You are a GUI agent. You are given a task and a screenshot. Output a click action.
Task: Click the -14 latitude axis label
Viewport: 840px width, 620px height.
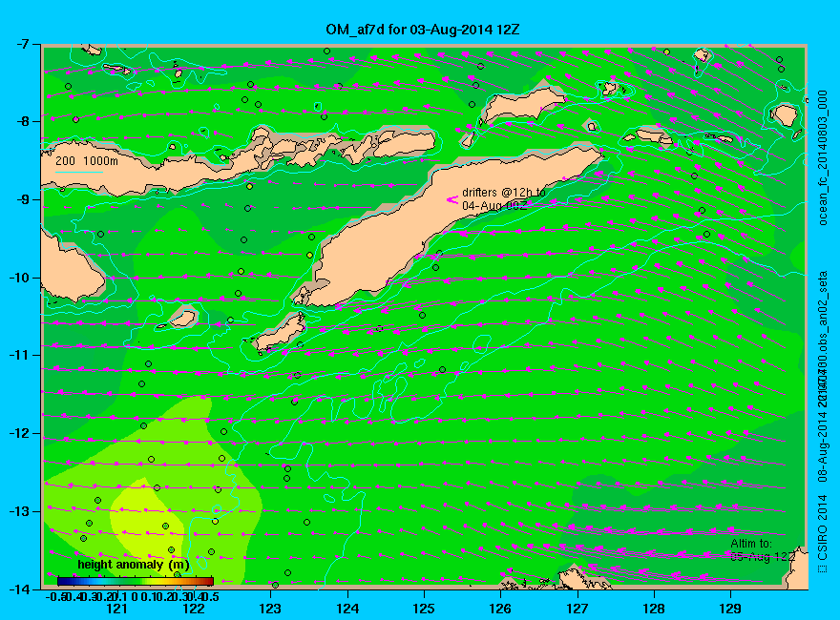[x=19, y=589]
